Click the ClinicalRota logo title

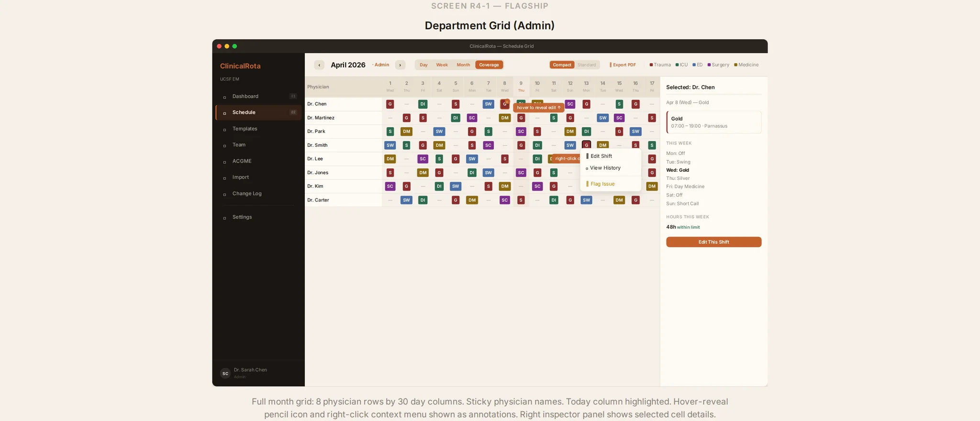tap(240, 66)
